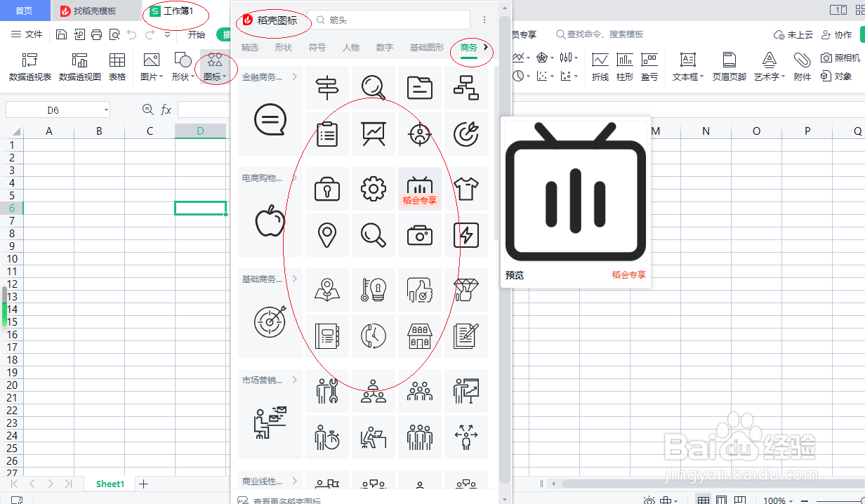Insert an object (对象)
This screenshot has width=865, height=504.
click(x=836, y=77)
